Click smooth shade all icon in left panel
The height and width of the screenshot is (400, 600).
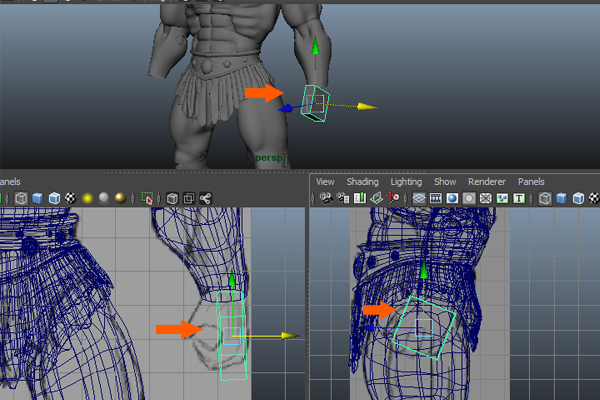click(x=37, y=199)
